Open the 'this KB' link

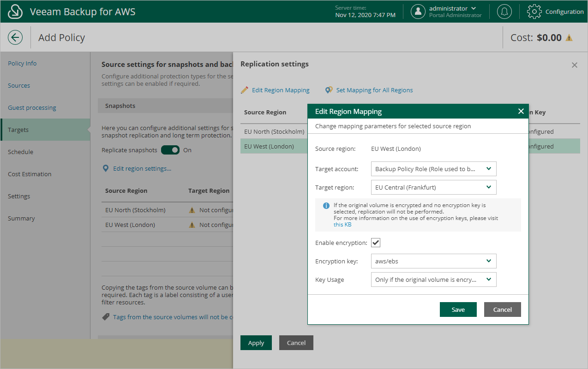(342, 225)
